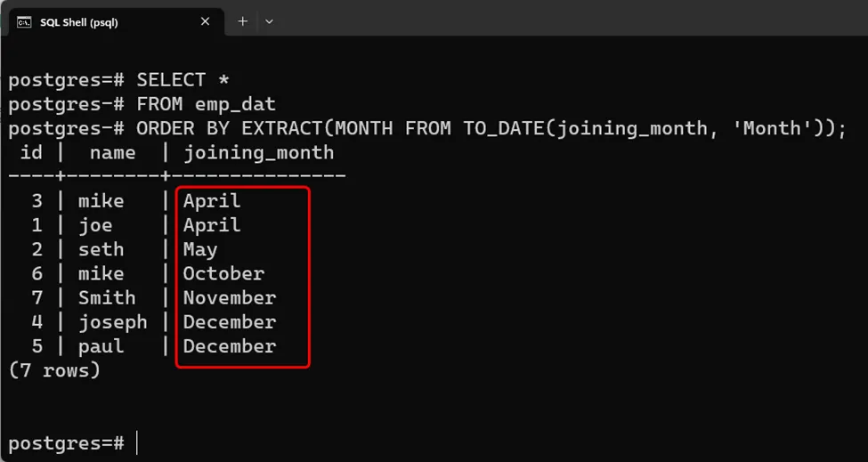Click the 'May' month value
The height and width of the screenshot is (462, 868).
click(x=200, y=249)
